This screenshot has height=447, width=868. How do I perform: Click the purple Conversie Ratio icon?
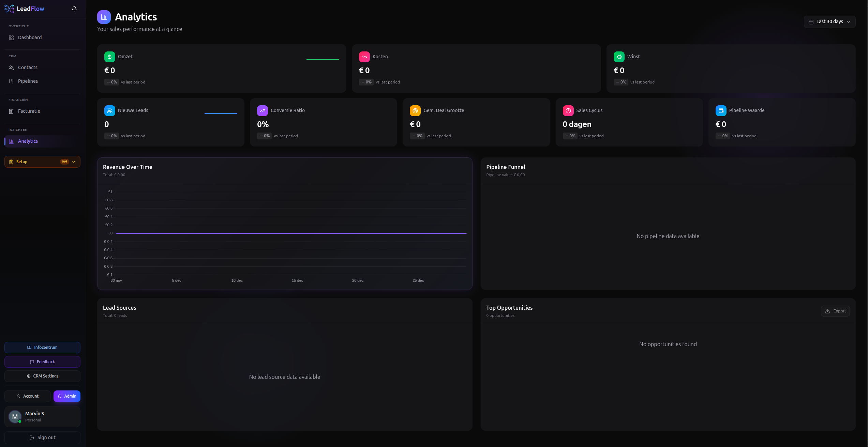tap(262, 111)
